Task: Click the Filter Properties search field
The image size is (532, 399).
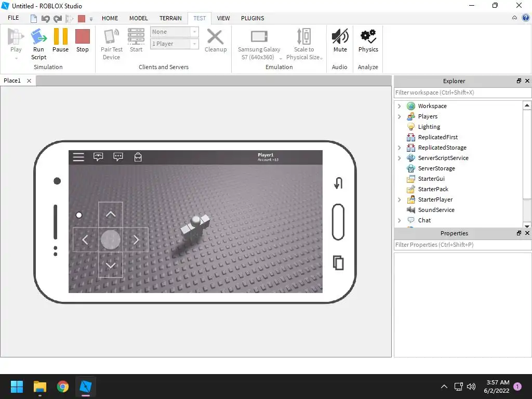Action: 462,245
